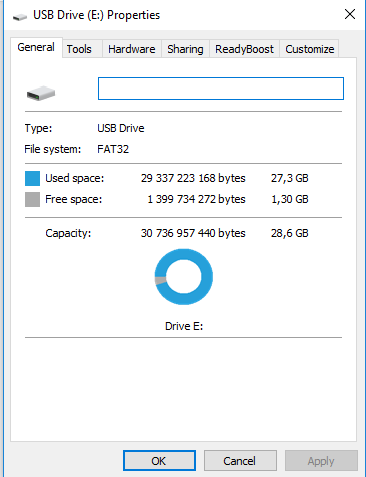Click the '30 736 957 440 bytes' capacity

coord(193,233)
